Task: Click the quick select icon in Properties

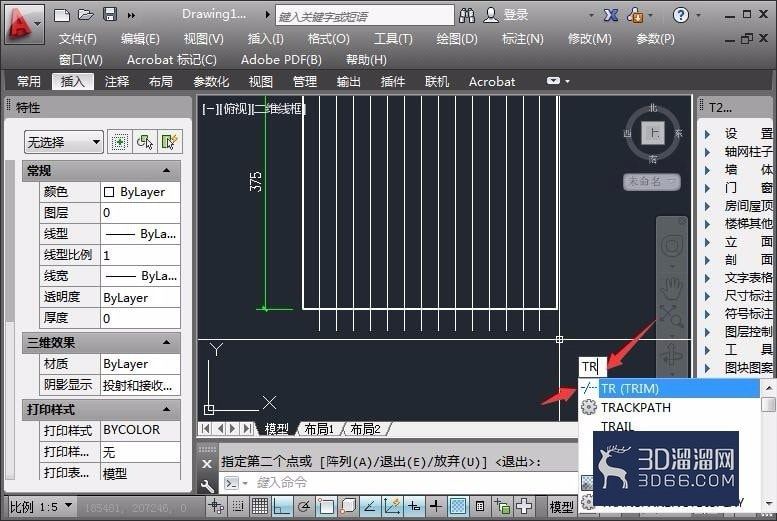Action: [x=169, y=142]
